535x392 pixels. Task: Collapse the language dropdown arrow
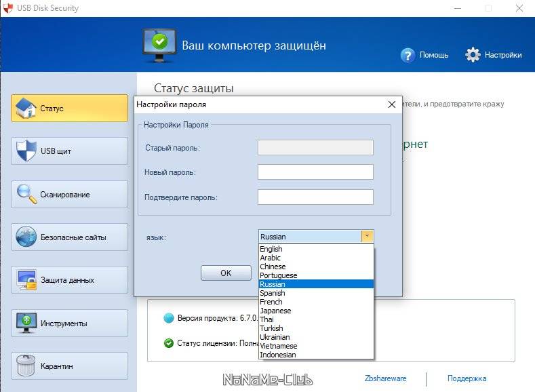[367, 236]
